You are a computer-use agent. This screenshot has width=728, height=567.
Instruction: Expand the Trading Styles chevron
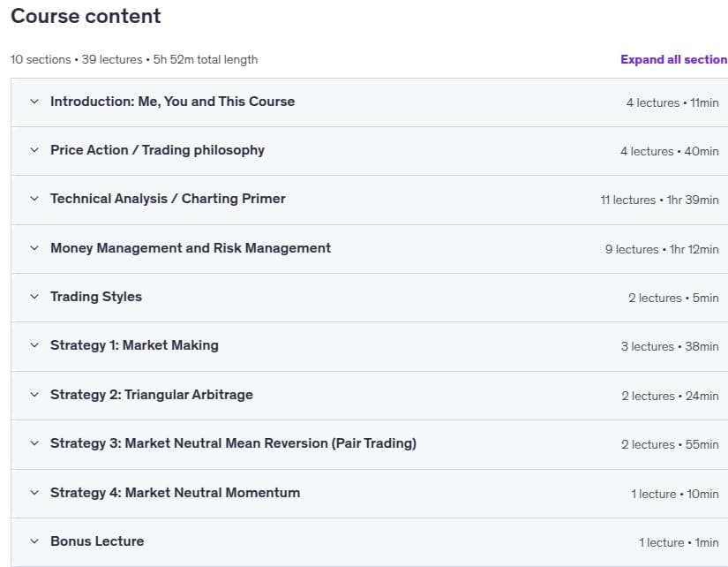tap(34, 297)
